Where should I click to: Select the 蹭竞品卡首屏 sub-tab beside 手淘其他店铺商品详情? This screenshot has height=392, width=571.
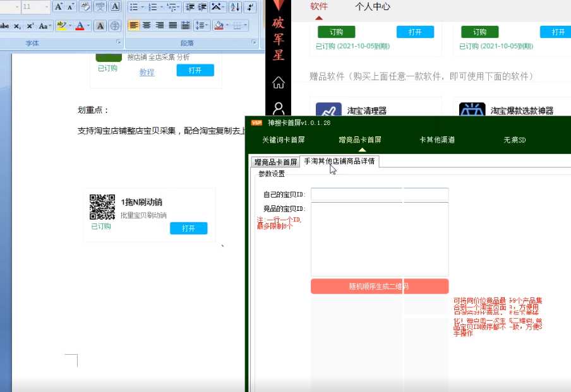click(275, 162)
